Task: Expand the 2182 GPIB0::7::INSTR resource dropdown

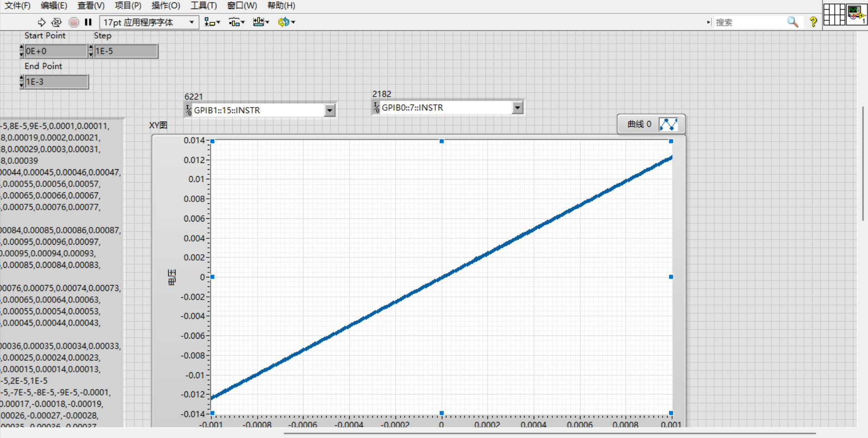Action: 517,108
